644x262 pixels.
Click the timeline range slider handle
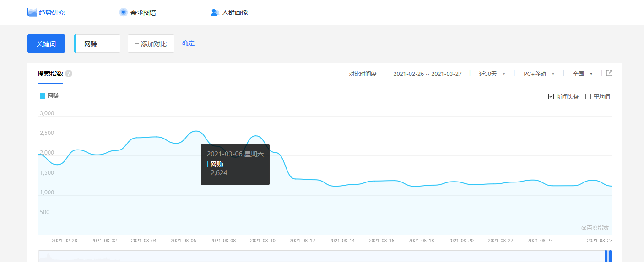click(x=608, y=256)
